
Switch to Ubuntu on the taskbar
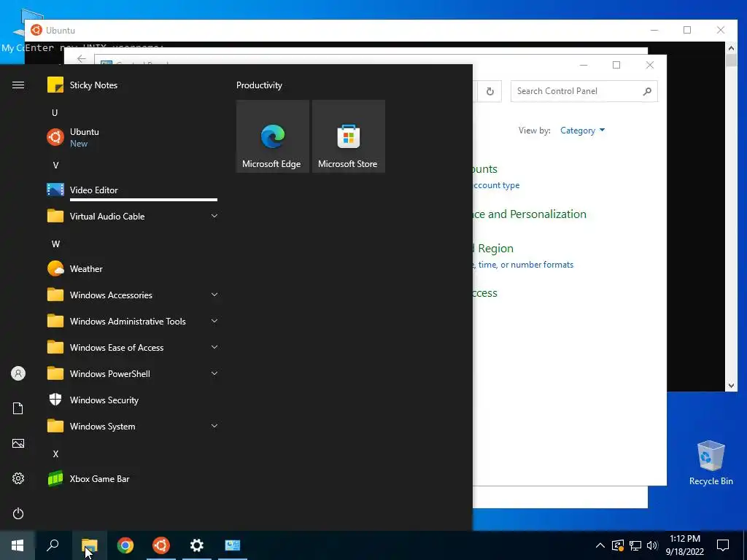(x=161, y=545)
